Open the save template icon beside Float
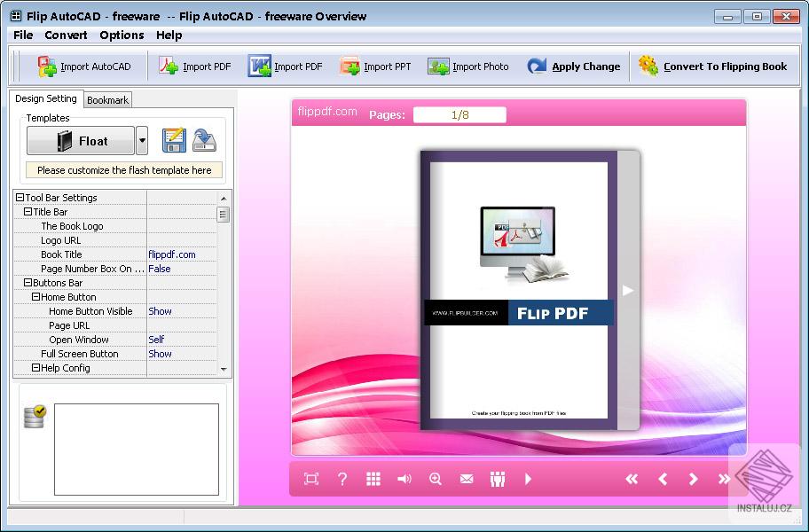The width and height of the screenshot is (809, 532). (172, 139)
